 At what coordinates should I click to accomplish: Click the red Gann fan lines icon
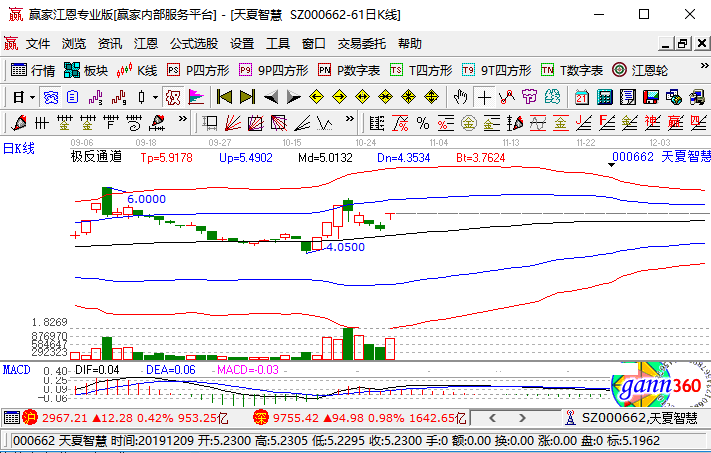(233, 123)
